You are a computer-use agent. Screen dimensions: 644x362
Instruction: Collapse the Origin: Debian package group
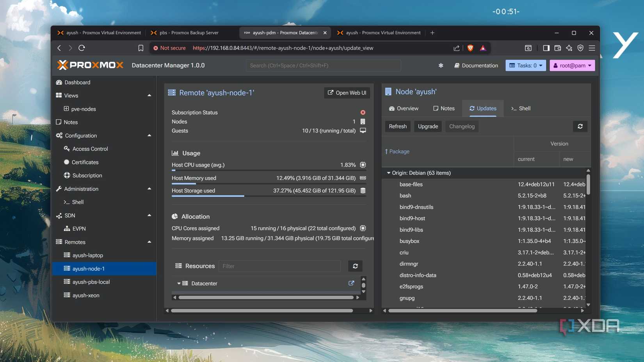pyautogui.click(x=388, y=172)
